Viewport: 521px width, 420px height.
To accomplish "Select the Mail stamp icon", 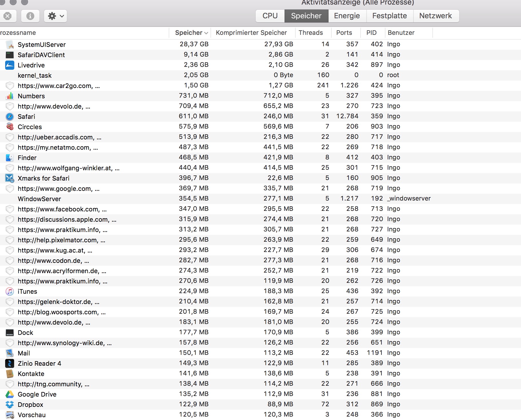I will tap(10, 353).
